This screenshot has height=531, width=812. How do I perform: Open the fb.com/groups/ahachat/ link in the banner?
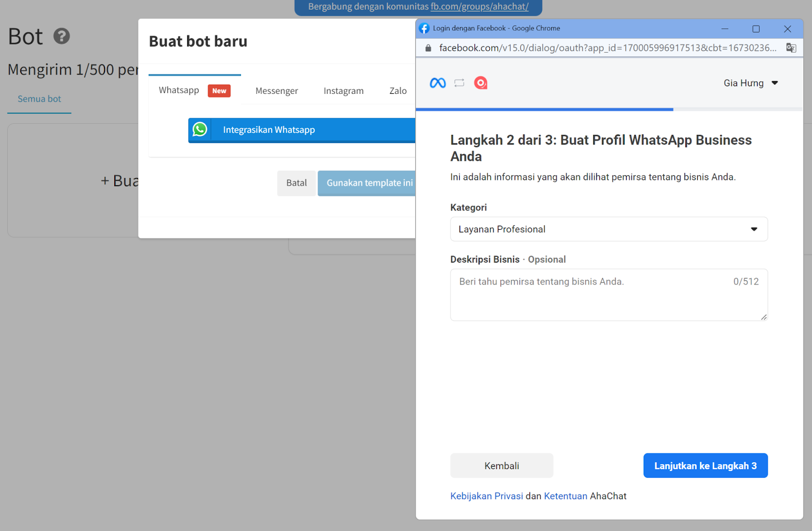tap(480, 7)
